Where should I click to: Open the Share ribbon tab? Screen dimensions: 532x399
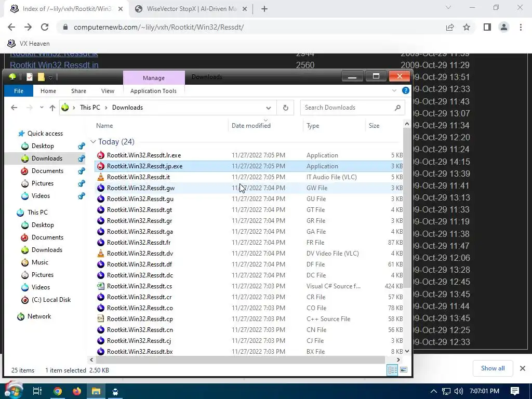pyautogui.click(x=79, y=91)
